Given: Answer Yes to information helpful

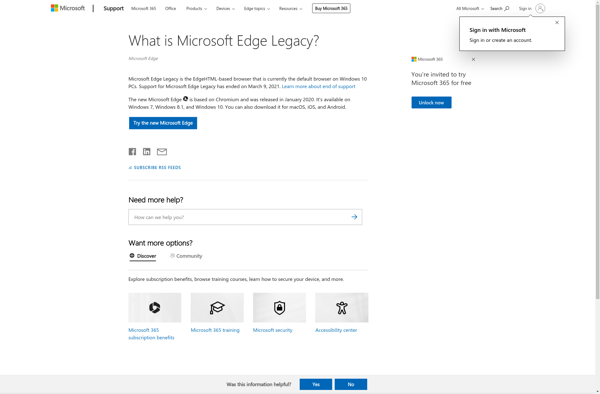Looking at the screenshot, I should 316,384.
